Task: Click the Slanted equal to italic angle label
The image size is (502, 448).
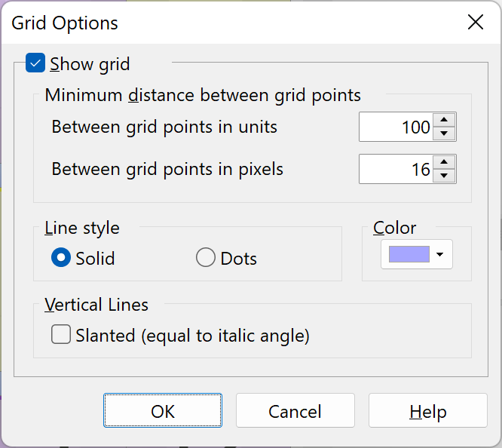Action: [x=192, y=336]
